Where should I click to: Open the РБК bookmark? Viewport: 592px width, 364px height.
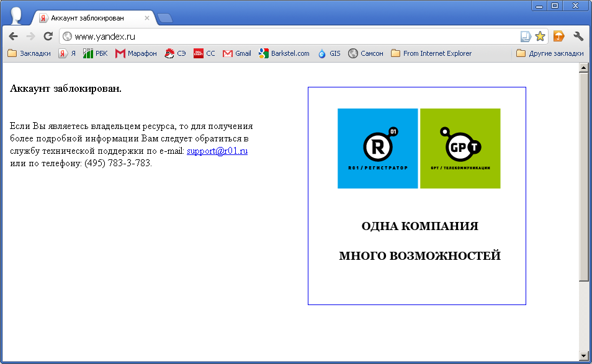[95, 53]
